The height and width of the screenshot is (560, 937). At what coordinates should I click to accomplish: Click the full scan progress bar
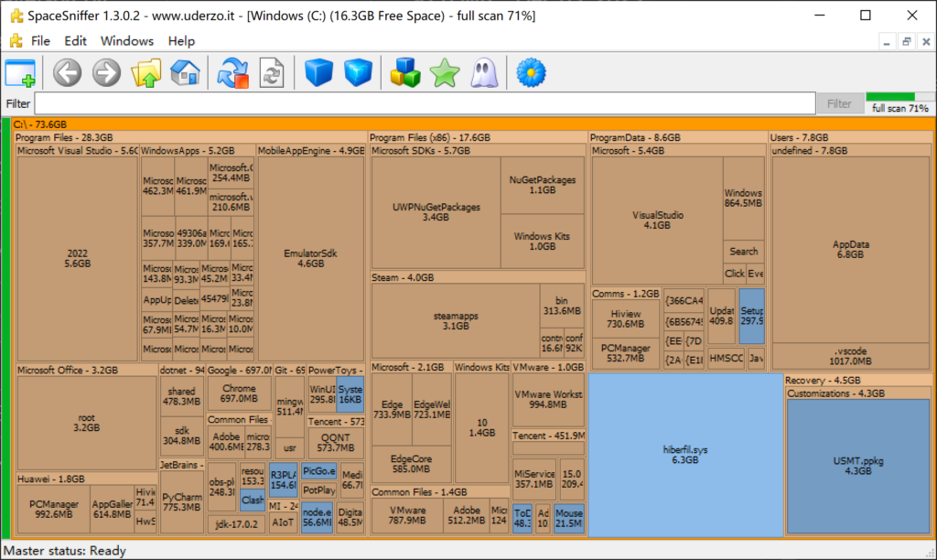900,97
